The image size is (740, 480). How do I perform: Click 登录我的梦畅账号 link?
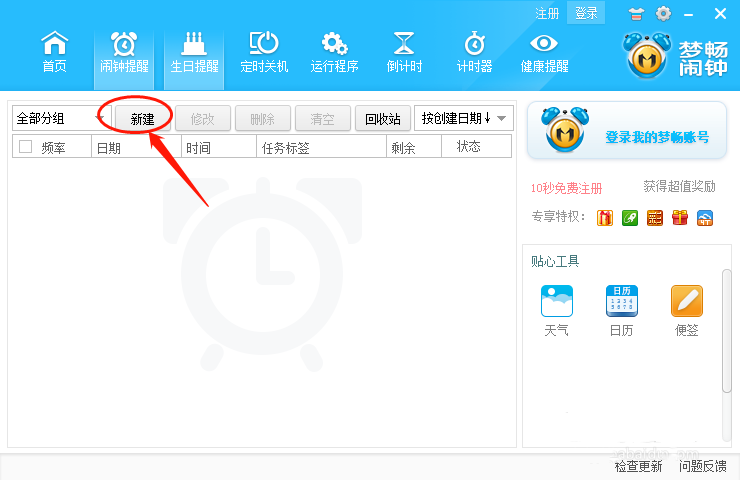(x=657, y=137)
